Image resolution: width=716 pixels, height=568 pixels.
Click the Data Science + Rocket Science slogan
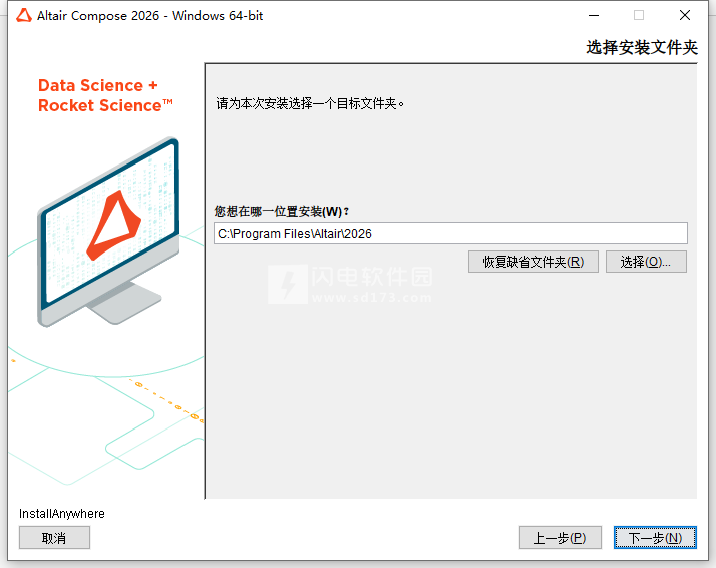pyautogui.click(x=105, y=95)
